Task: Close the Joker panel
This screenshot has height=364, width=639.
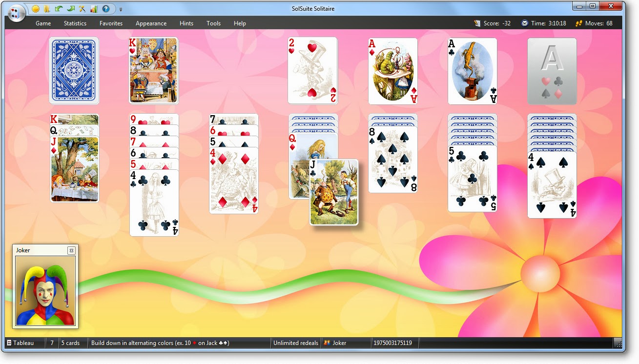Action: [71, 250]
